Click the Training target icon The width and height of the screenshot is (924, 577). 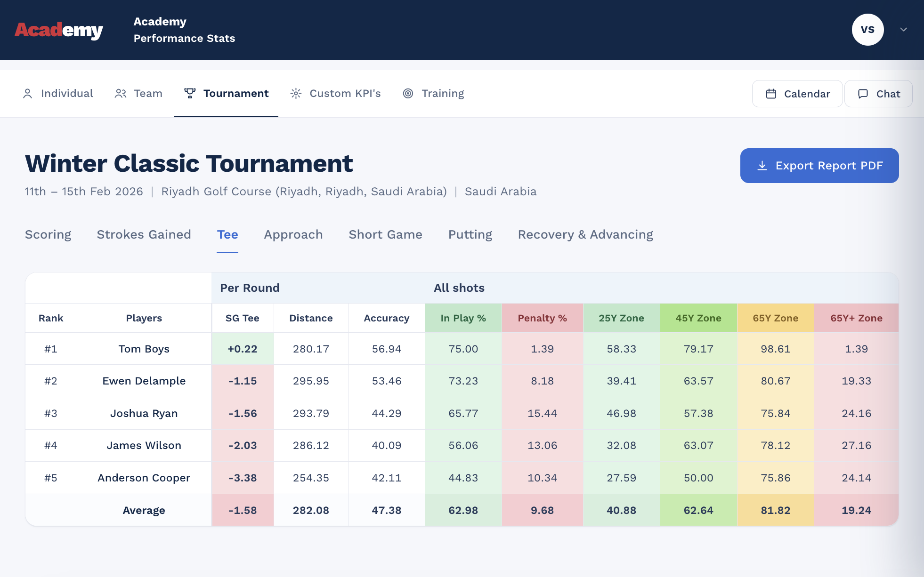[x=408, y=94]
